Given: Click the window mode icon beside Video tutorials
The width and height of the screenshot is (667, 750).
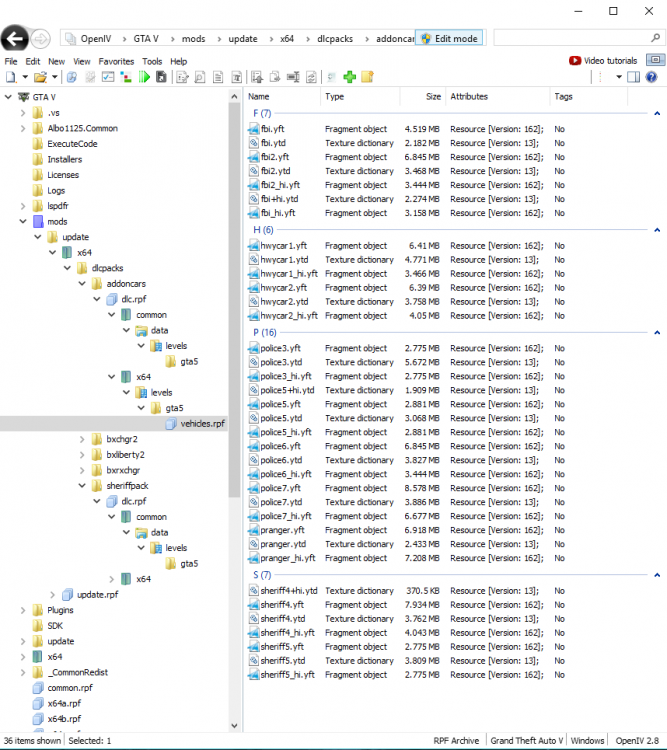Looking at the screenshot, I should (656, 60).
